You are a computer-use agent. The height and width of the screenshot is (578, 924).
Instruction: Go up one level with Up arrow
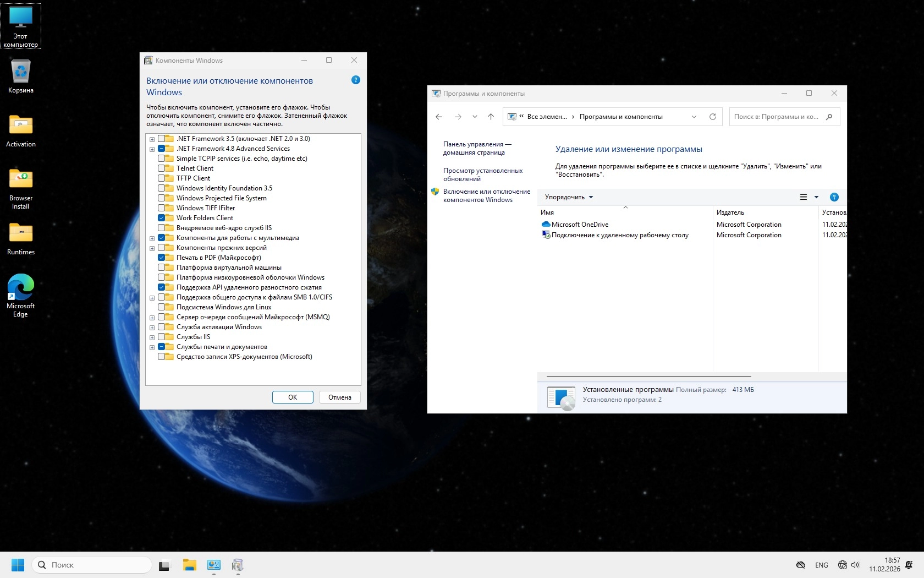click(x=491, y=117)
